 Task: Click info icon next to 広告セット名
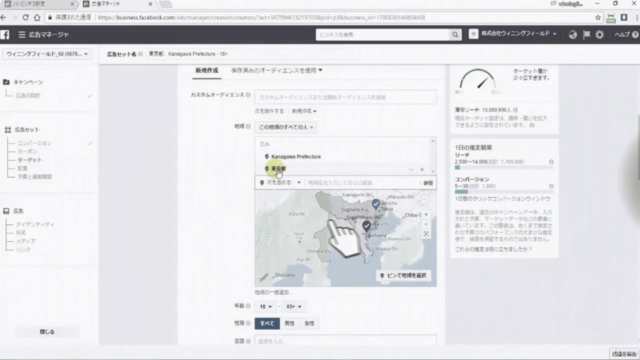(140, 54)
